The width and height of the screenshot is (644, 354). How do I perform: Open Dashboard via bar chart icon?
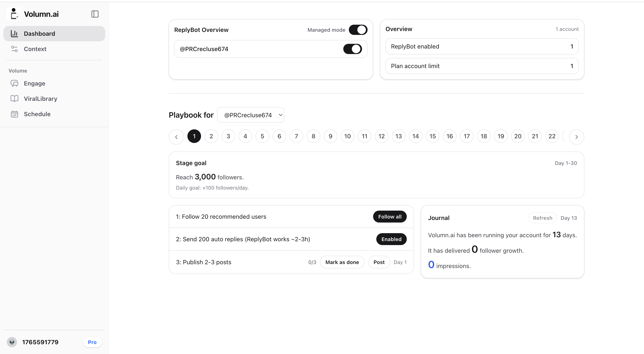pos(14,33)
